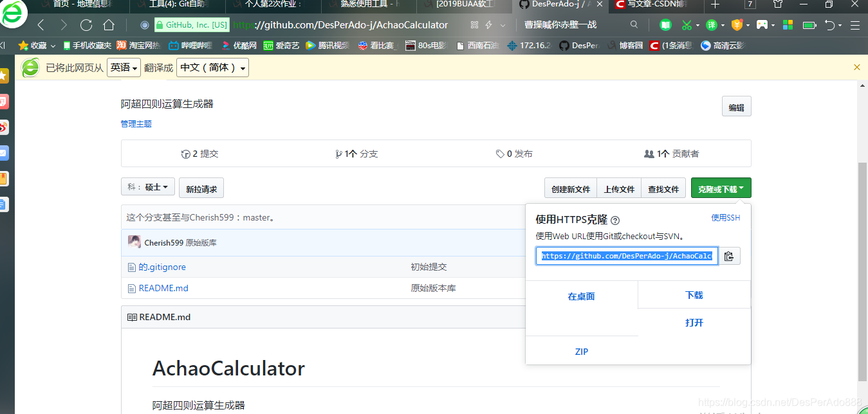Open the README.md file link in list
The height and width of the screenshot is (414, 868).
163,288
